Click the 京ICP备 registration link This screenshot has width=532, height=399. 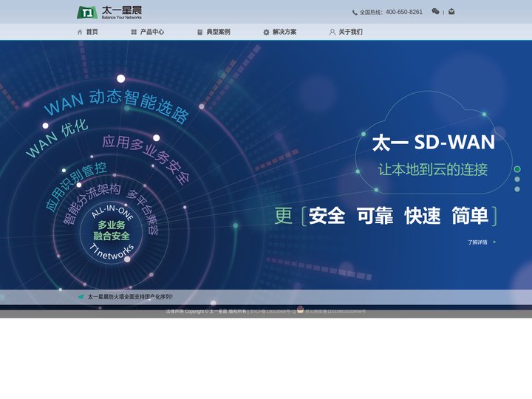click(271, 312)
